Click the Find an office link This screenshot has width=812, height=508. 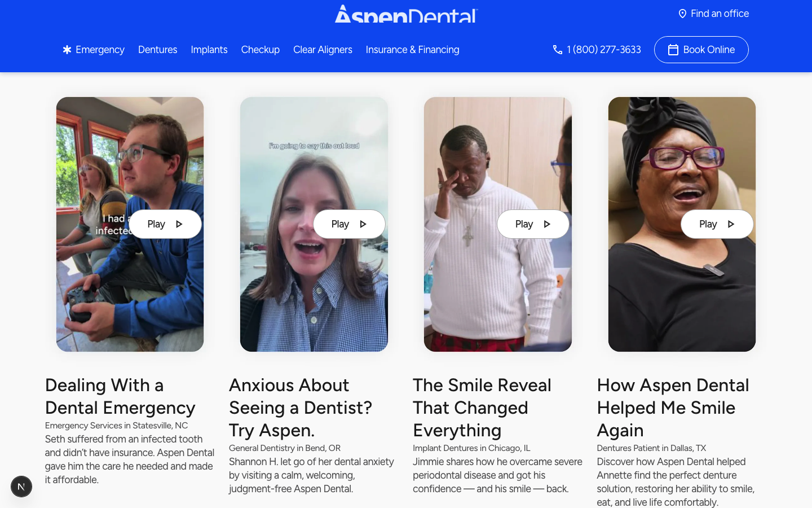(713, 14)
